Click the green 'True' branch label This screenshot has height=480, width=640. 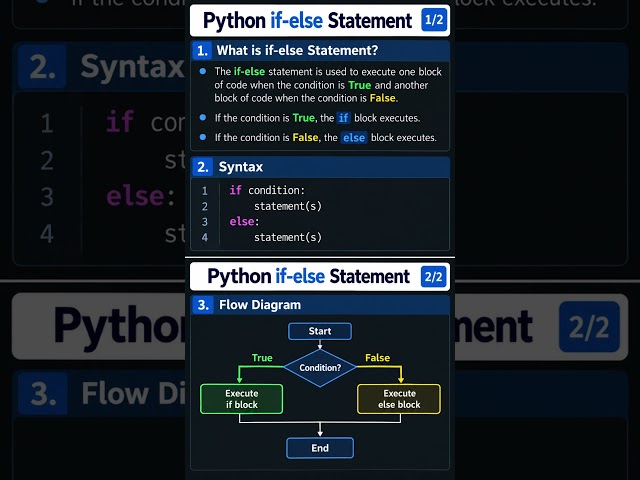point(262,358)
